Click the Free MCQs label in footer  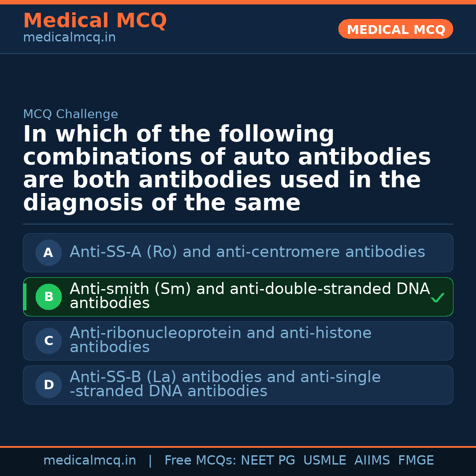coord(200,461)
